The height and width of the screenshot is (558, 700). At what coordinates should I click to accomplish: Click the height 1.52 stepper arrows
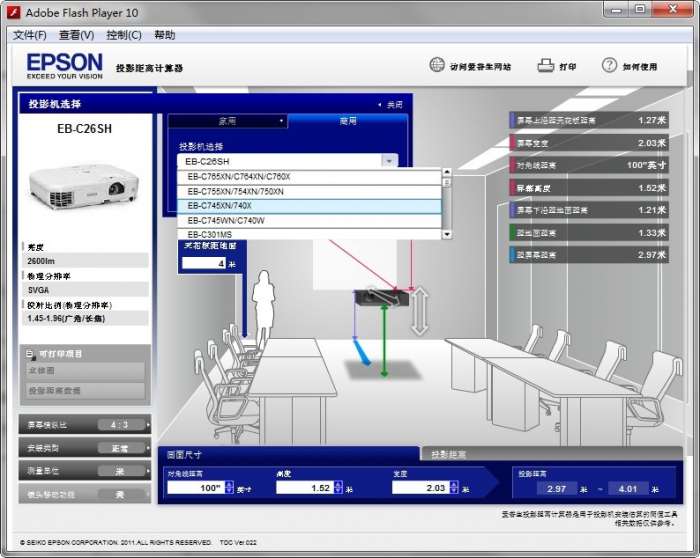(x=338, y=487)
